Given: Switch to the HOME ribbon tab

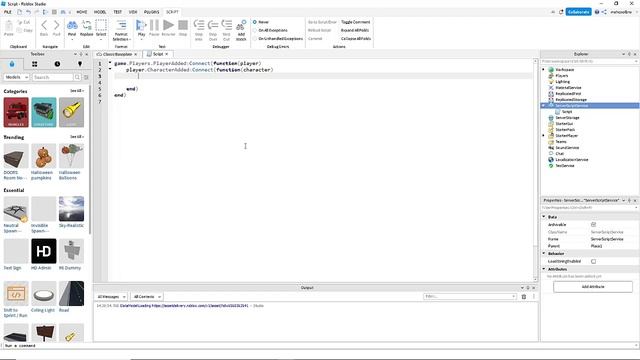Looking at the screenshot, I should point(82,12).
